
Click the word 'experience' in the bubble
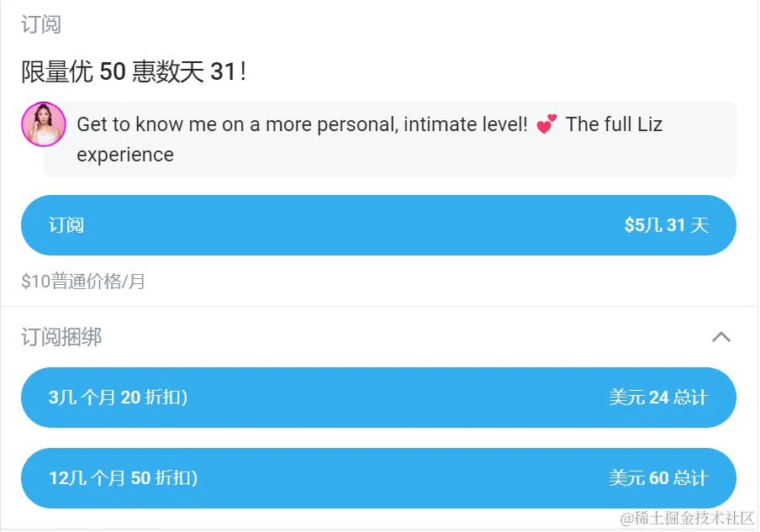pos(125,155)
